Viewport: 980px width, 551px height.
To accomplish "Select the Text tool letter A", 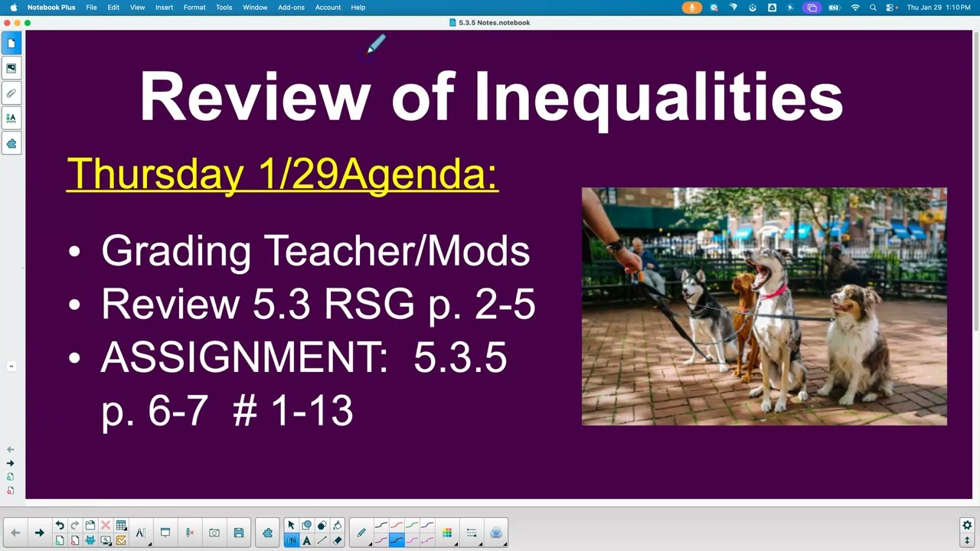I will [x=306, y=540].
